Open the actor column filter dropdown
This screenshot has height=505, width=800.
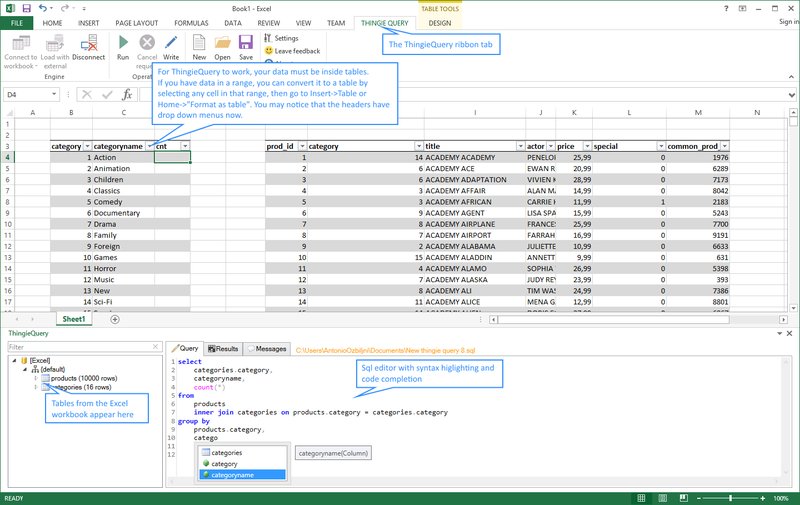click(x=551, y=146)
